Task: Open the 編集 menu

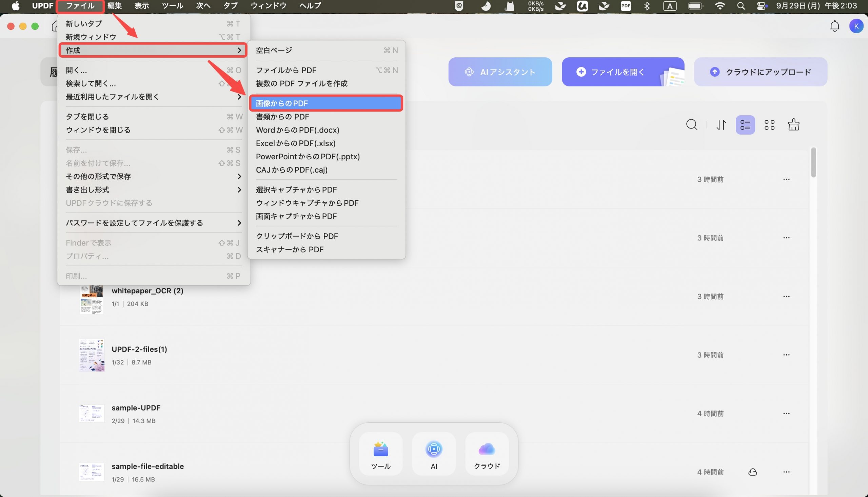Action: [114, 6]
